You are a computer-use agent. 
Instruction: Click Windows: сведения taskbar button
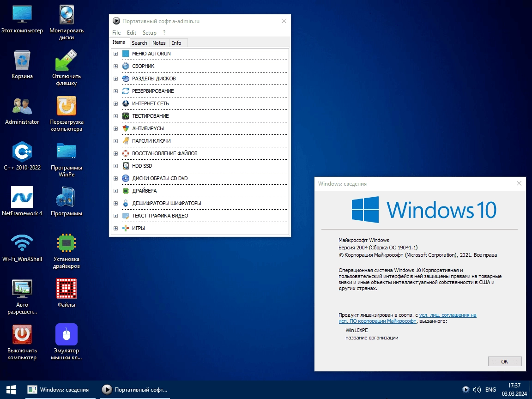click(60, 389)
